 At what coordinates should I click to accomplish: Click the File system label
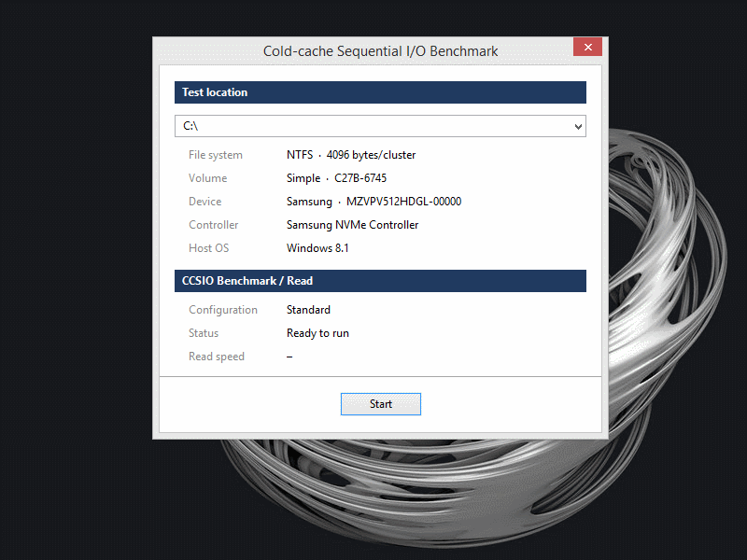tap(215, 155)
